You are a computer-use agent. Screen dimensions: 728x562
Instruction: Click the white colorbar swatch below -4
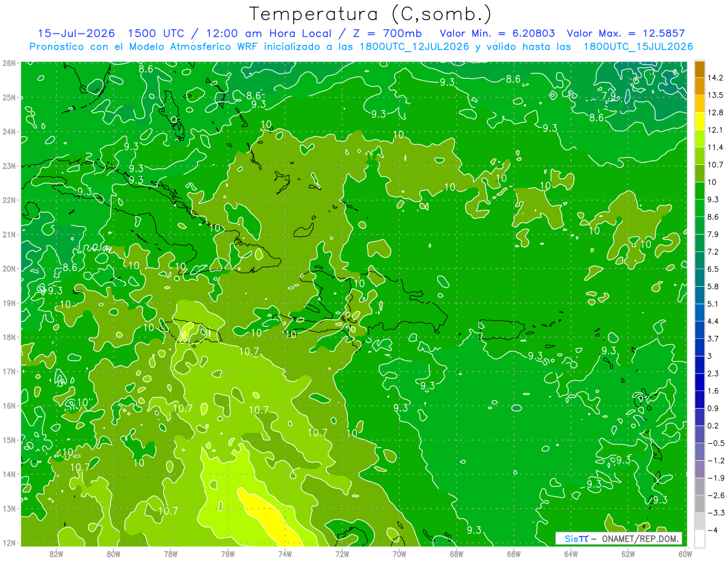click(x=699, y=538)
